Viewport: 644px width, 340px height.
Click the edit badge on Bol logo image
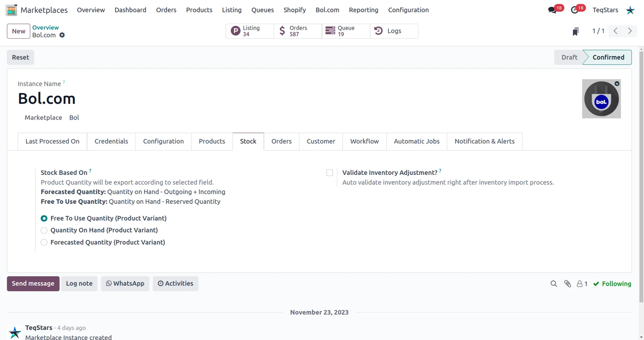(617, 84)
